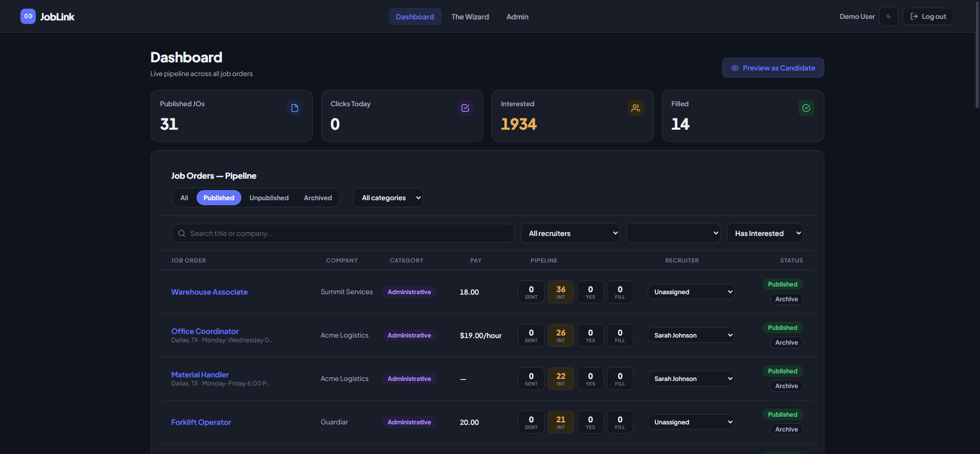
Task: Click the $19.00/hour pay value
Action: pos(480,336)
